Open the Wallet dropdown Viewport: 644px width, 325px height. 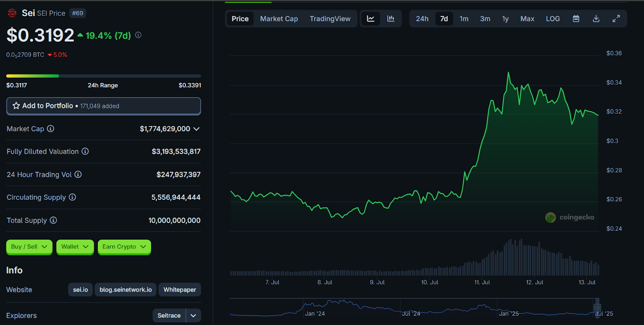pos(75,246)
